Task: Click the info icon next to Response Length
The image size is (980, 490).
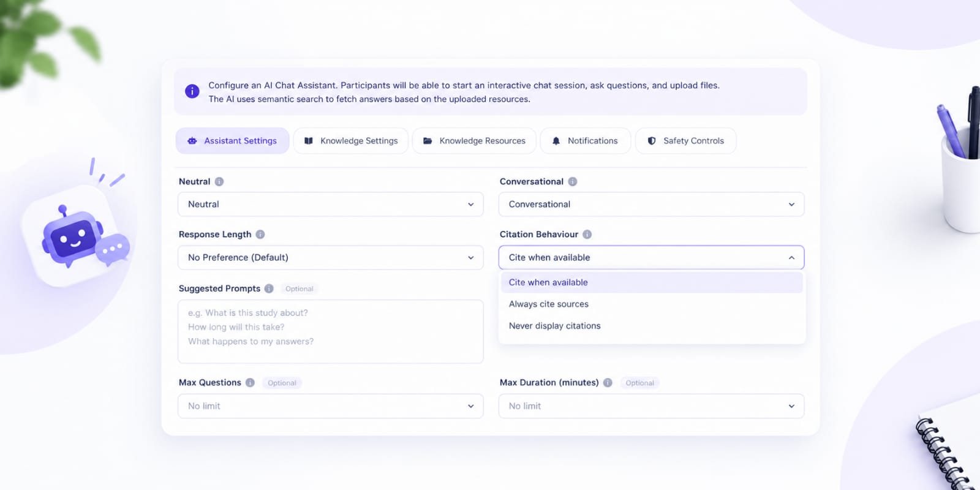Action: tap(260, 235)
